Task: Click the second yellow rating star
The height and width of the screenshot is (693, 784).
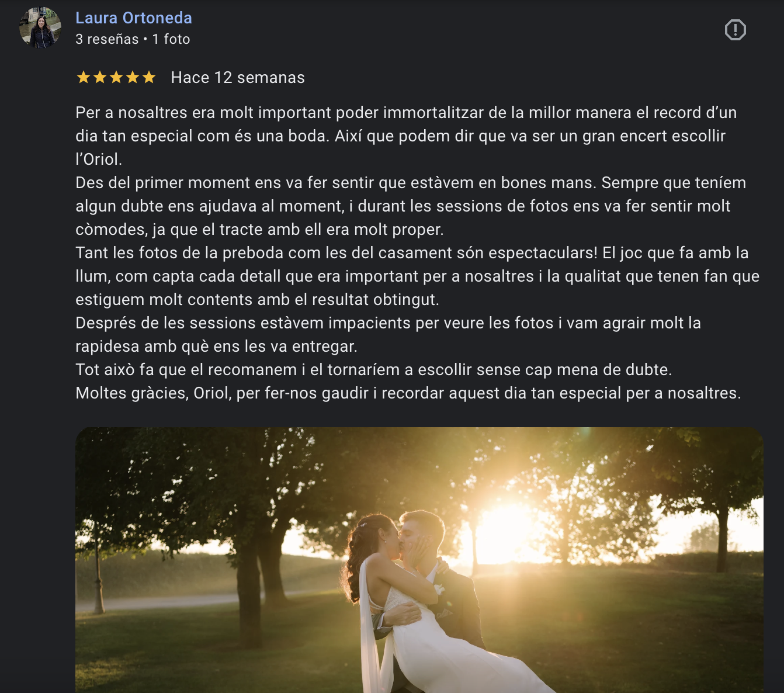Action: click(x=100, y=77)
